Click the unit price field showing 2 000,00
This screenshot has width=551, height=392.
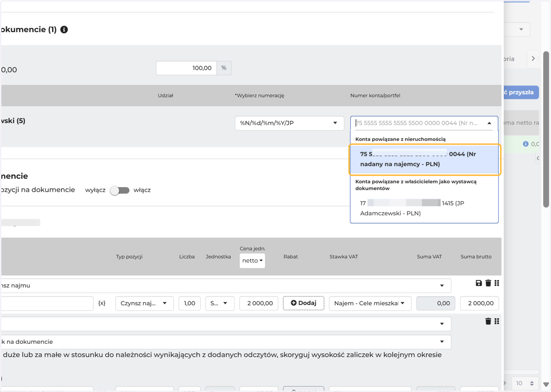click(x=259, y=303)
